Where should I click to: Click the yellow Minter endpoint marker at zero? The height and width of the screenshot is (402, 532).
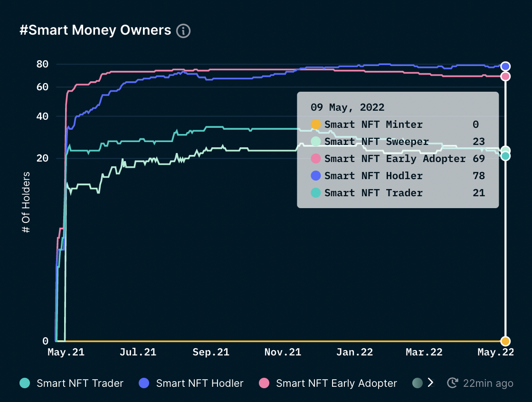coord(505,341)
